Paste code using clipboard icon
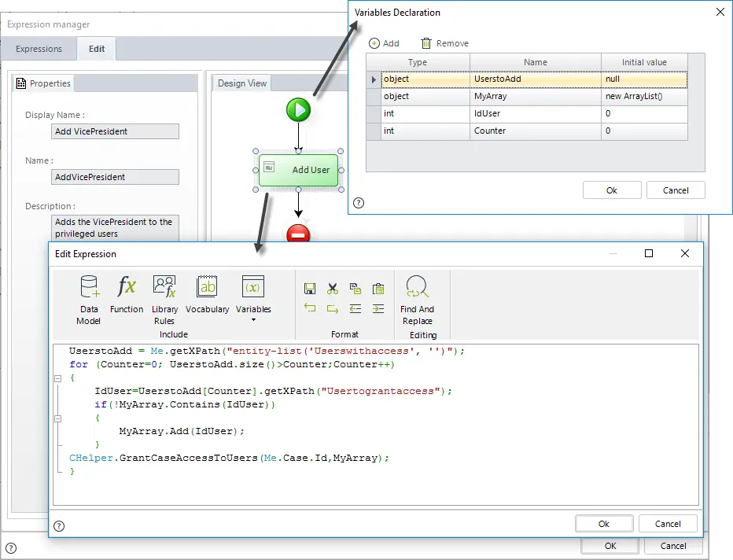Screen dimensions: 733x560 click(x=378, y=289)
